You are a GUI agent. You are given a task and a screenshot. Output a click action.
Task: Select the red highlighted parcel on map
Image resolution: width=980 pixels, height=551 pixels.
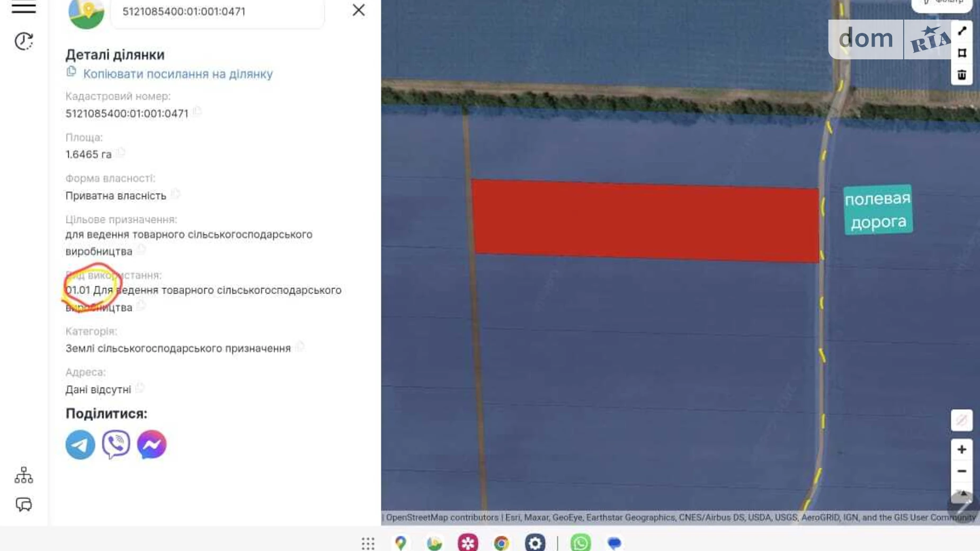(x=645, y=221)
